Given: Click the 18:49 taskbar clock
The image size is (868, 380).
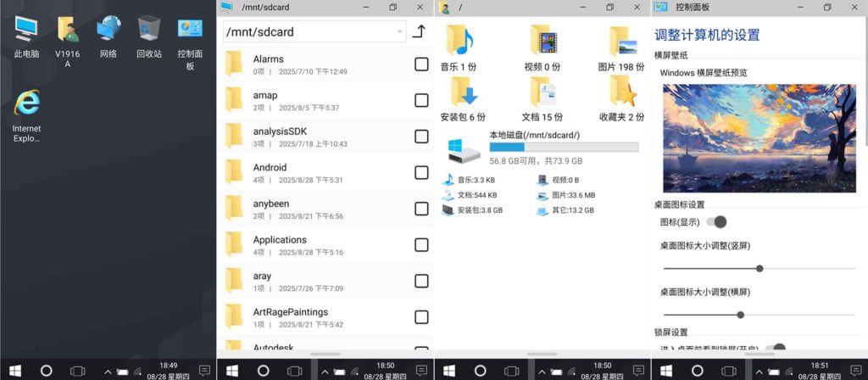Looking at the screenshot, I should pyautogui.click(x=169, y=370).
